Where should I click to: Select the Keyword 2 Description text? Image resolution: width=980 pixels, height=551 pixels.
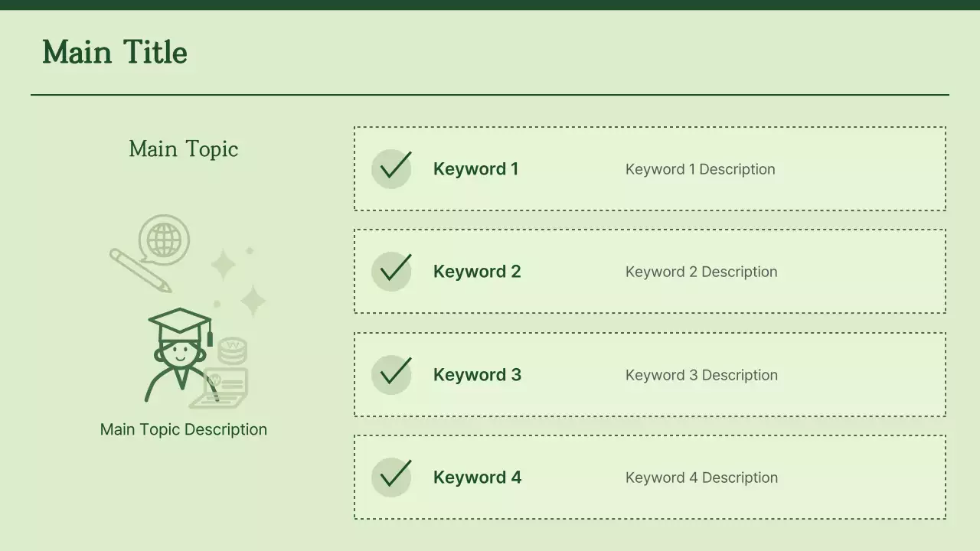pos(701,272)
